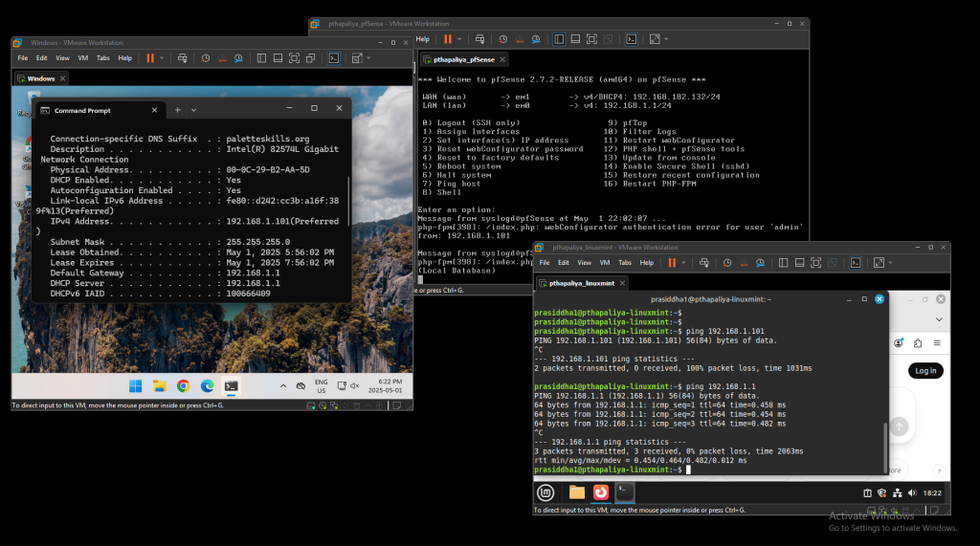Viewport: 980px width, 546px height.
Task: Toggle console view in the linuxmint VM toolbar
Action: [x=857, y=263]
